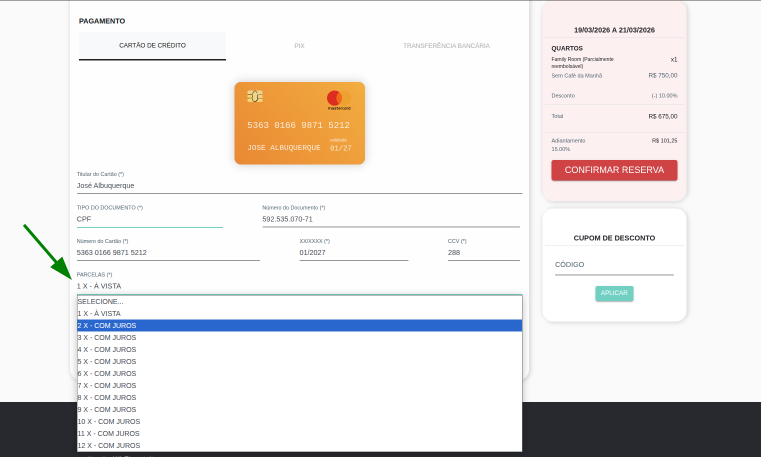The width and height of the screenshot is (761, 457).
Task: Click the Aplicar coupon button
Action: [x=614, y=293]
